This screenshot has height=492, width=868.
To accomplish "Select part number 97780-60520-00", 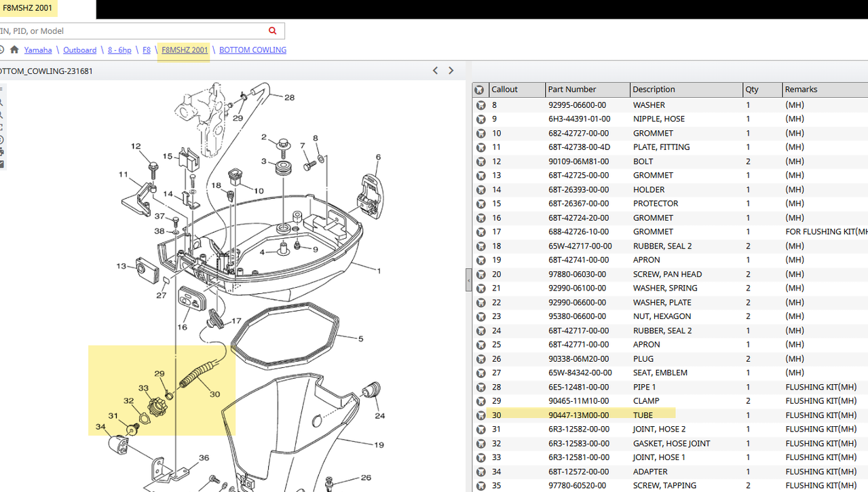I will 579,485.
